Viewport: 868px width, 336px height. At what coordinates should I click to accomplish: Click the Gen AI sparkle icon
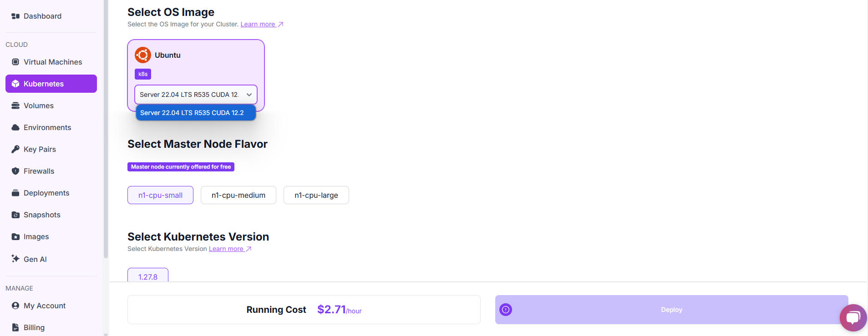pos(15,259)
